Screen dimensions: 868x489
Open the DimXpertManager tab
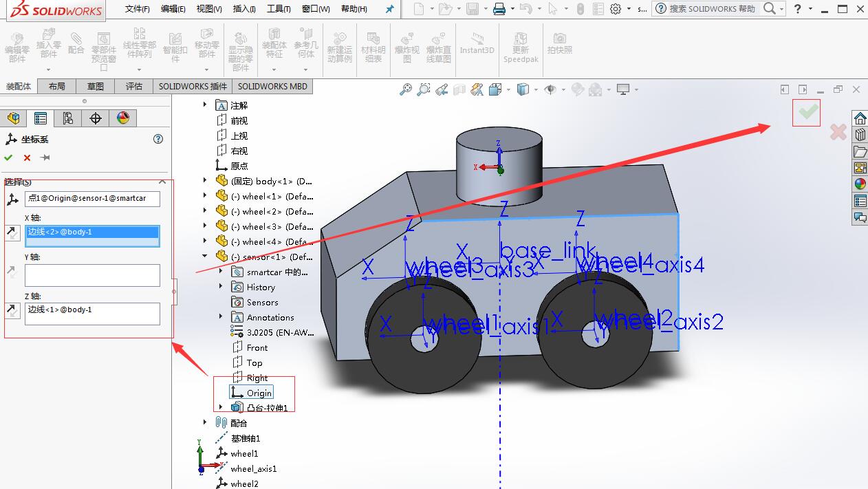point(96,118)
